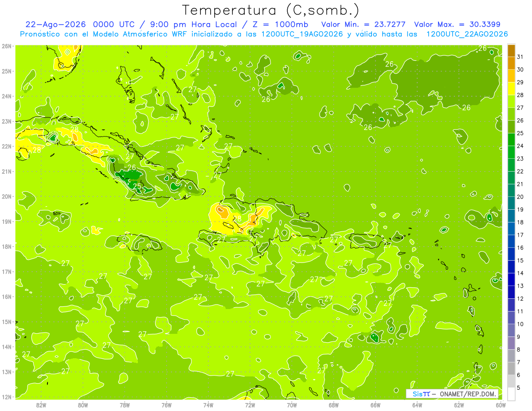The width and height of the screenshot is (532, 411).
Task: Click the "72W" longitude axis label
Action: pos(250,405)
